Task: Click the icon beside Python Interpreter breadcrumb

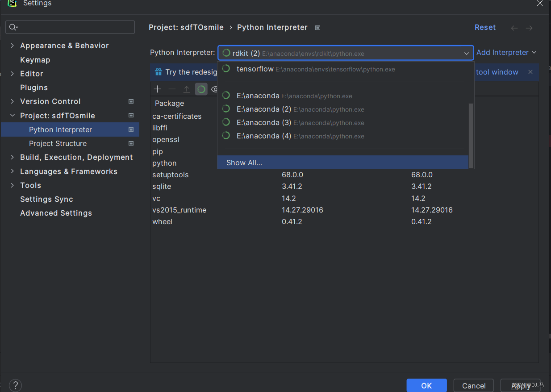Action: click(317, 28)
